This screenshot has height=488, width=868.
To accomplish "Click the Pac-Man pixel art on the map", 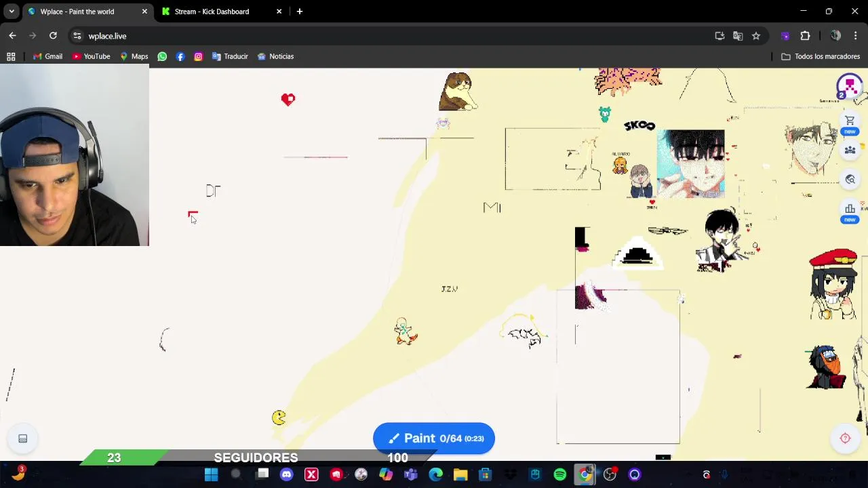I will (279, 418).
